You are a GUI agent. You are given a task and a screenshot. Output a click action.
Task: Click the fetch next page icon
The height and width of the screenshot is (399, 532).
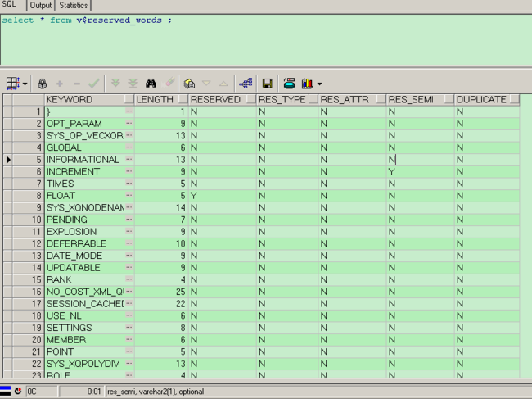pyautogui.click(x=115, y=83)
